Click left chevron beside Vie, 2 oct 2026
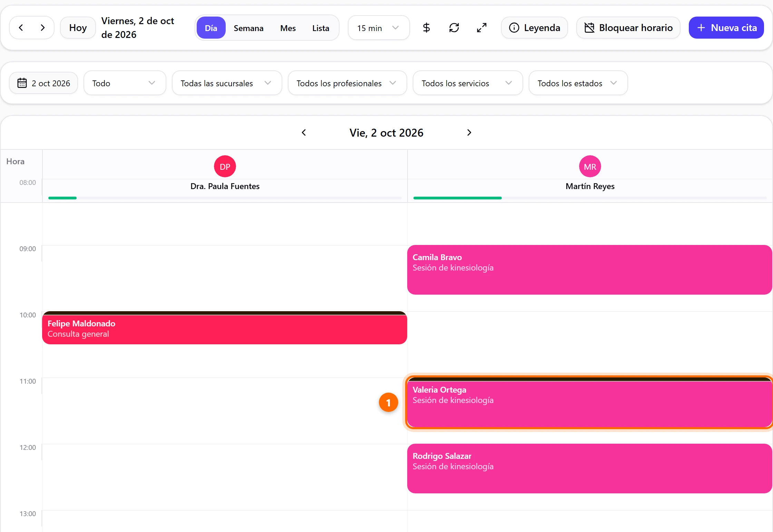This screenshot has width=773, height=532. [x=304, y=132]
